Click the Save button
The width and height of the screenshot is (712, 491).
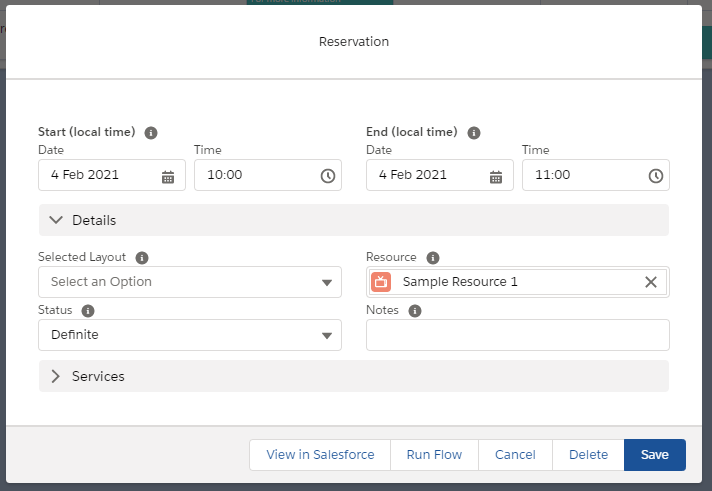click(654, 455)
